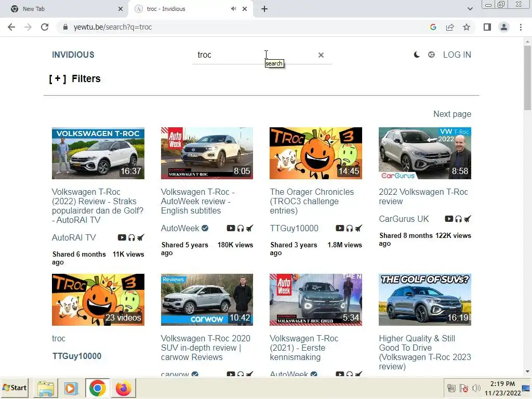
Task: Watch on YouTube icon for CarGurus UK video
Action: 449,219
